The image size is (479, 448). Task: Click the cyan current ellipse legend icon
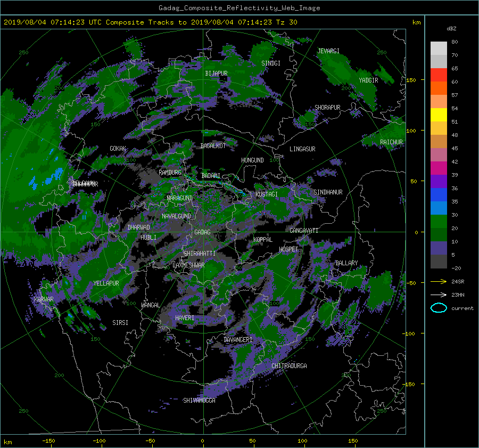click(x=439, y=308)
